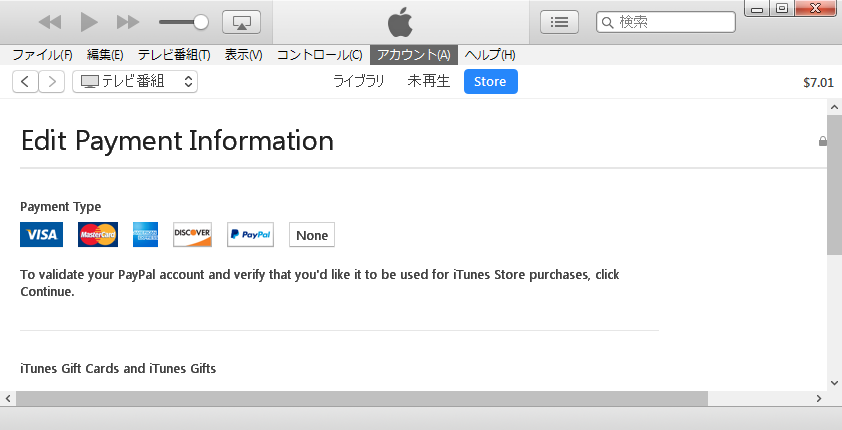Click into the 検索 search field
This screenshot has width=842, height=430.
click(x=665, y=22)
